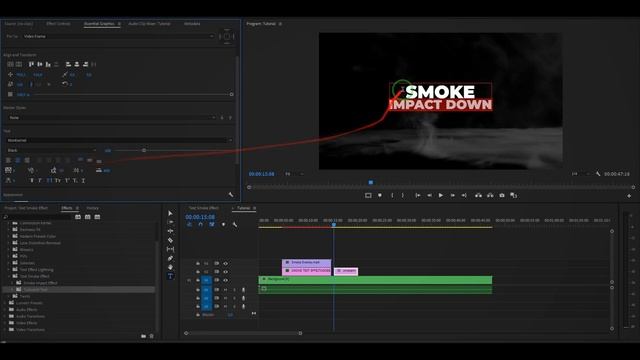
Task: Click the pink SMOKE TEXT clip on V2
Action: 307,271
